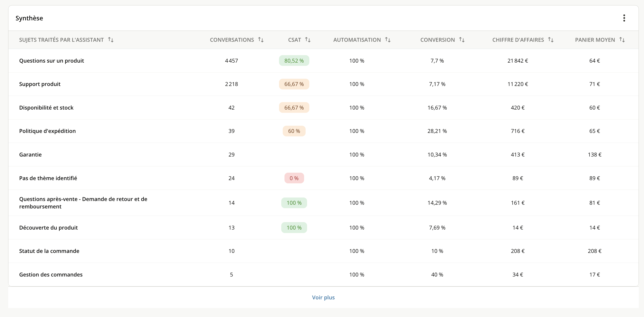Sort by Panier moyen arrows icon
The height and width of the screenshot is (317, 644).
pos(622,40)
